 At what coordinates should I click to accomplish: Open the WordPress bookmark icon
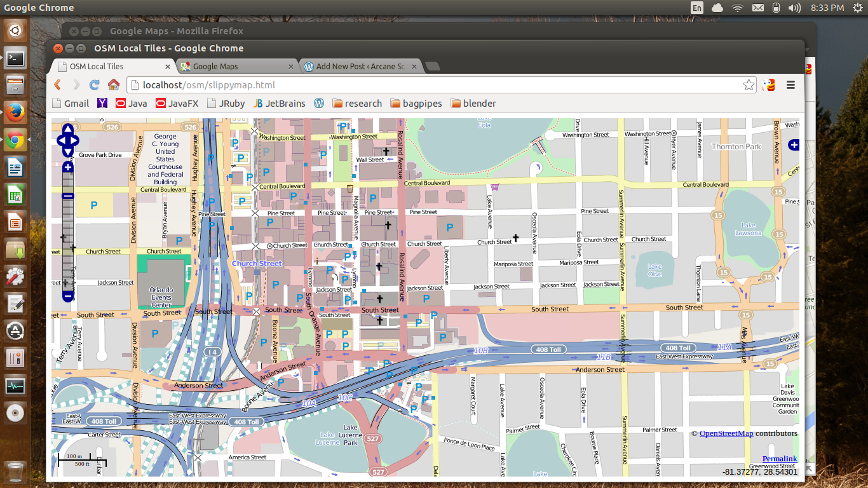point(319,104)
